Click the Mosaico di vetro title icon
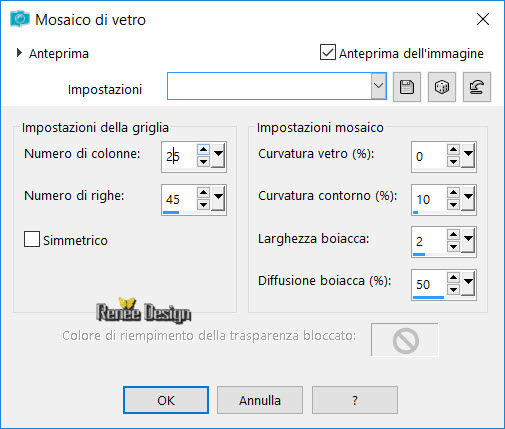Image resolution: width=505 pixels, height=429 pixels. click(20, 19)
